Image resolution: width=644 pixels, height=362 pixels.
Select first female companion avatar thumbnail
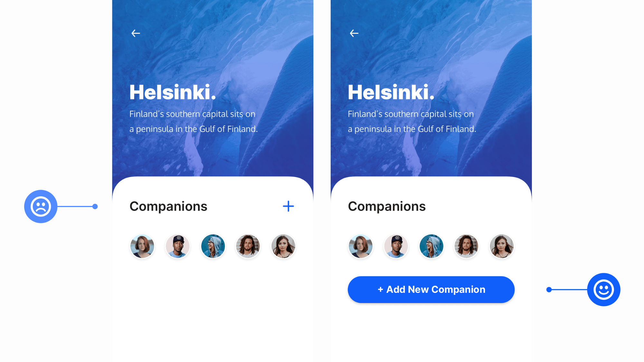point(142,246)
